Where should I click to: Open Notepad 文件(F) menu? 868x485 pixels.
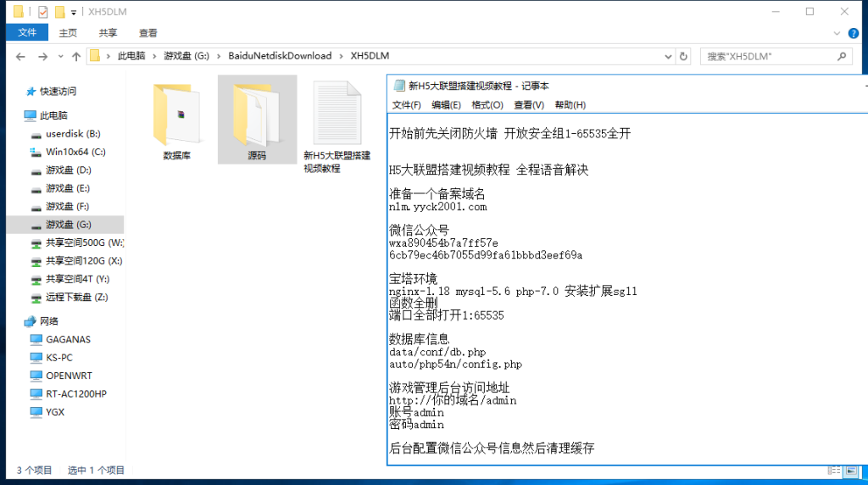pos(406,104)
